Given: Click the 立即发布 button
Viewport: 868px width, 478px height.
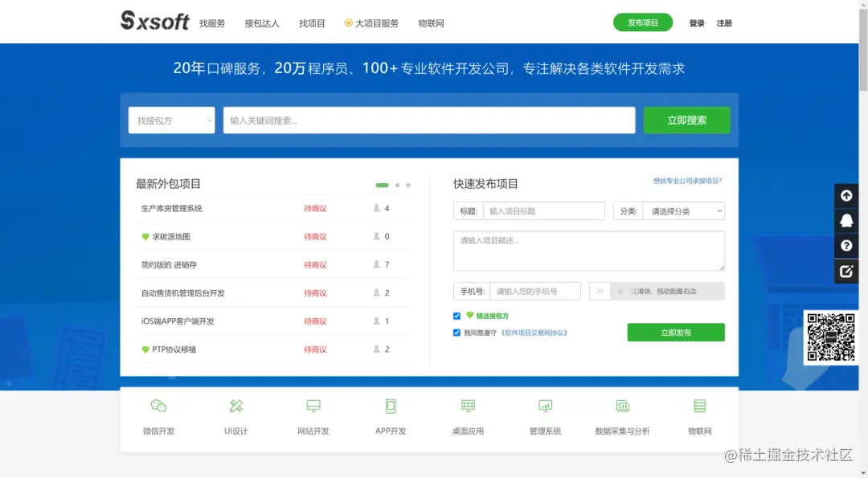Looking at the screenshot, I should [x=676, y=333].
